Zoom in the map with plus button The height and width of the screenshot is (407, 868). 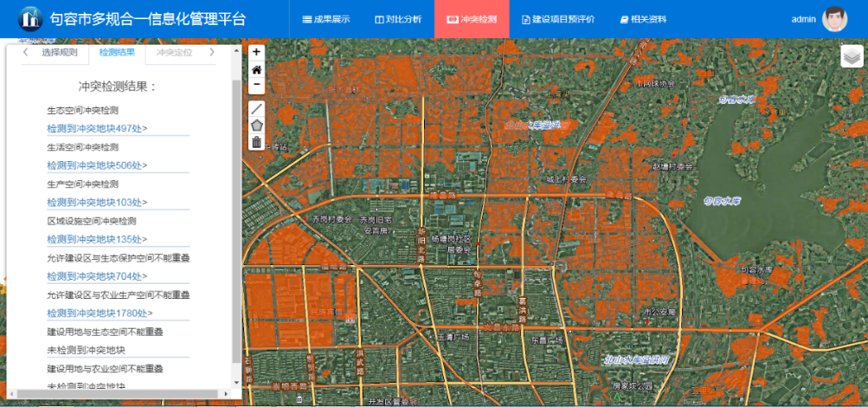coord(256,53)
